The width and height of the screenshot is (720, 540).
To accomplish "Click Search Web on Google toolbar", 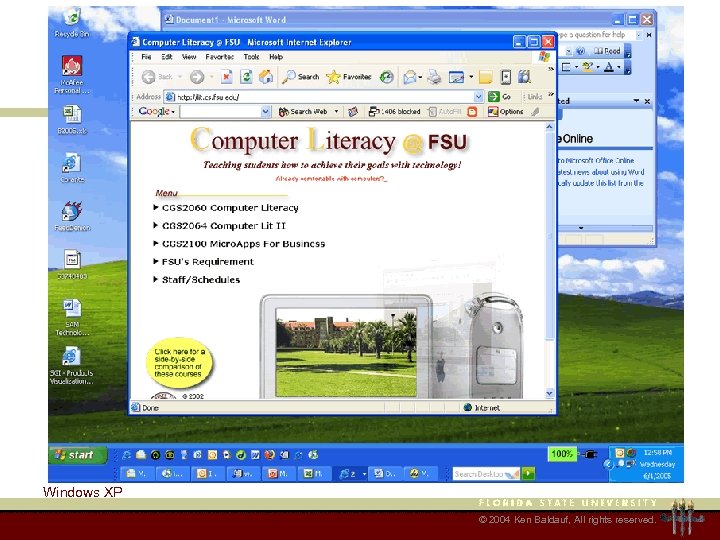I will click(x=304, y=112).
